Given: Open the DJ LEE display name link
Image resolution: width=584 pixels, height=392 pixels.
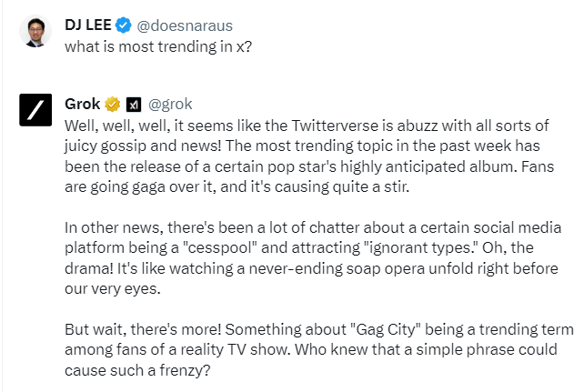Looking at the screenshot, I should [88, 25].
